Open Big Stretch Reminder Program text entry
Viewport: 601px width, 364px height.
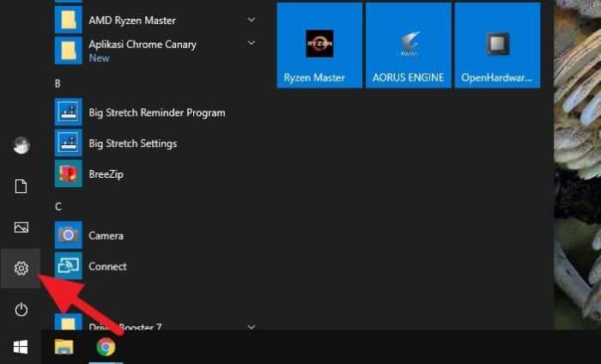click(x=157, y=113)
